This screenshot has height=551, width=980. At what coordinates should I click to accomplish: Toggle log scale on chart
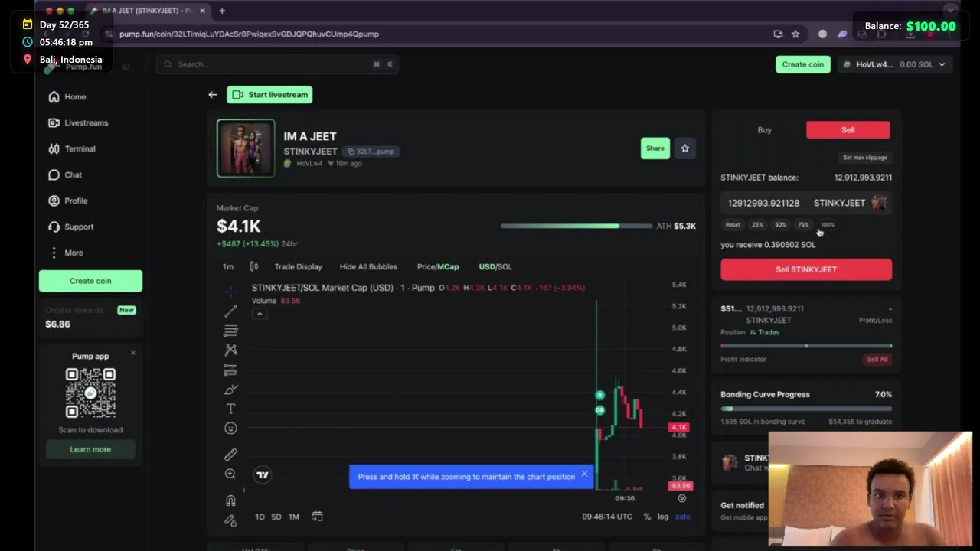663,517
